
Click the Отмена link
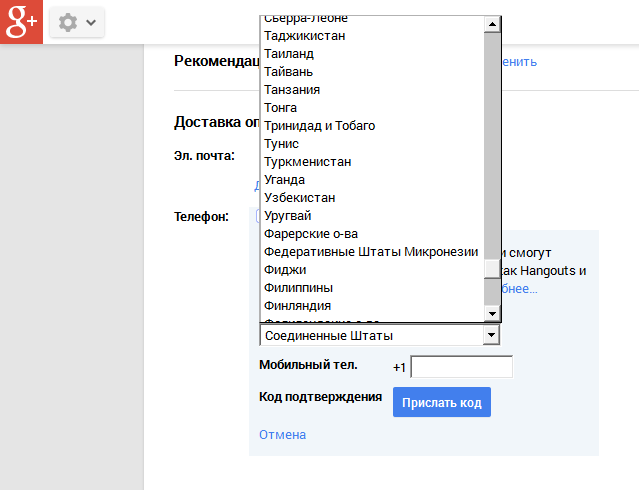point(282,435)
